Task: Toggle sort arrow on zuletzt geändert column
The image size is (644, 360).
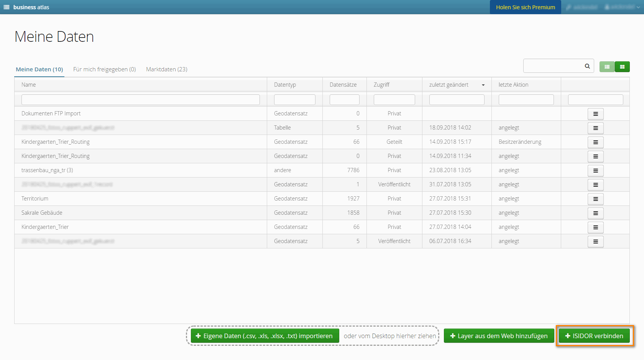Action: [x=483, y=85]
